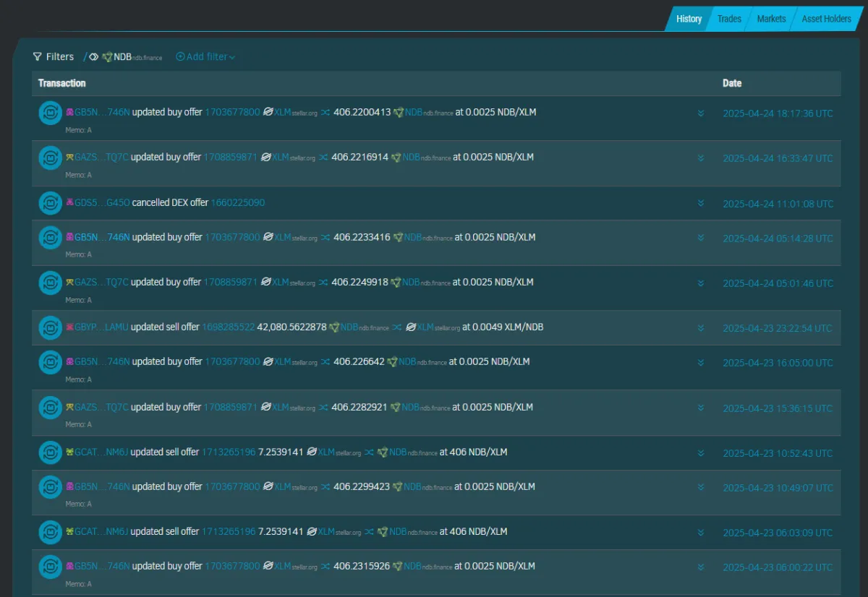Expand details for 18:17:36 UTC transaction
Image resolution: width=868 pixels, height=597 pixels.
(x=700, y=113)
